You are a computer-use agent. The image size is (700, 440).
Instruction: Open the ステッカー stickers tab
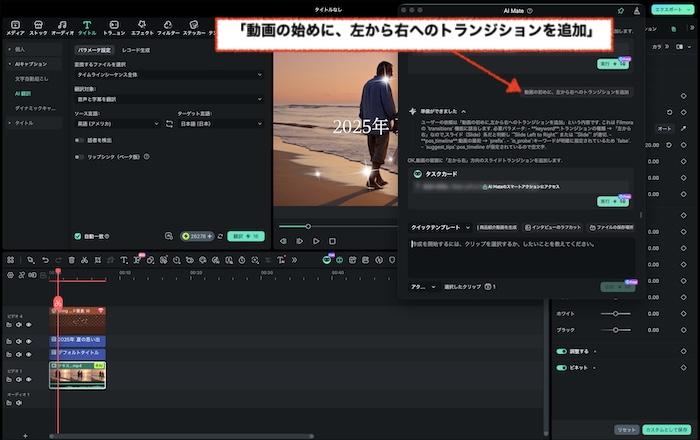click(x=194, y=28)
